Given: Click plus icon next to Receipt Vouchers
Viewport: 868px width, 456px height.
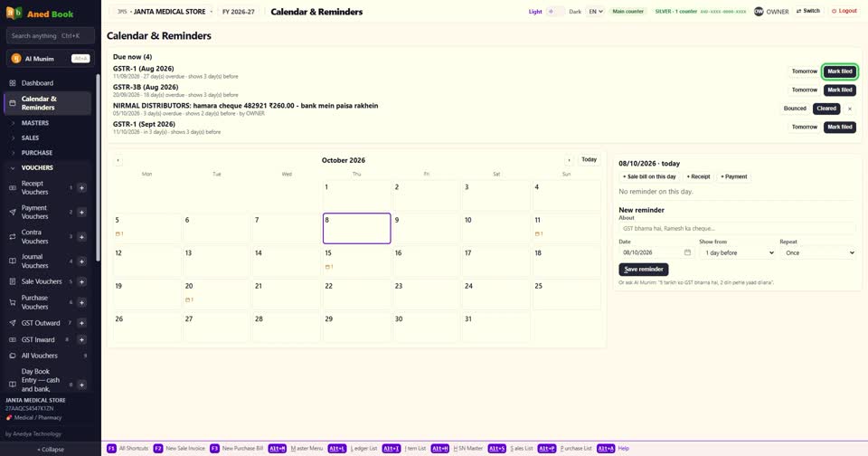Looking at the screenshot, I should click(81, 188).
